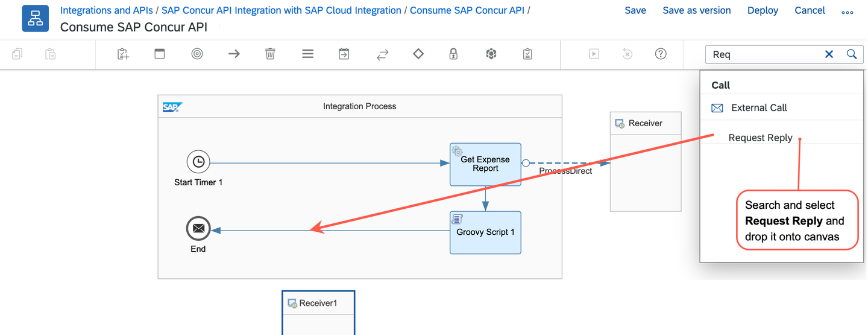
Task: Select the End message event
Action: [198, 229]
